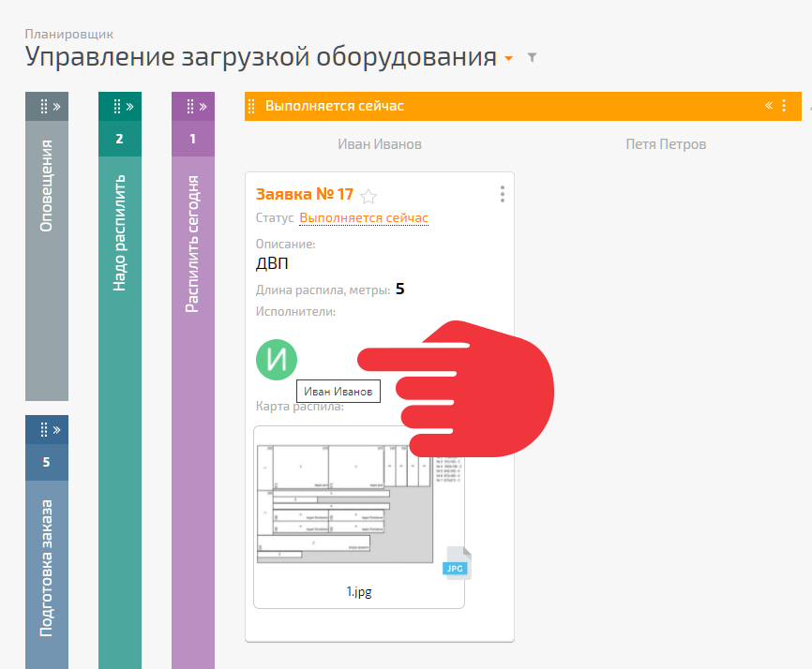Click drag handle of Подготовка заказа column
The image size is (812, 669).
pos(44,429)
